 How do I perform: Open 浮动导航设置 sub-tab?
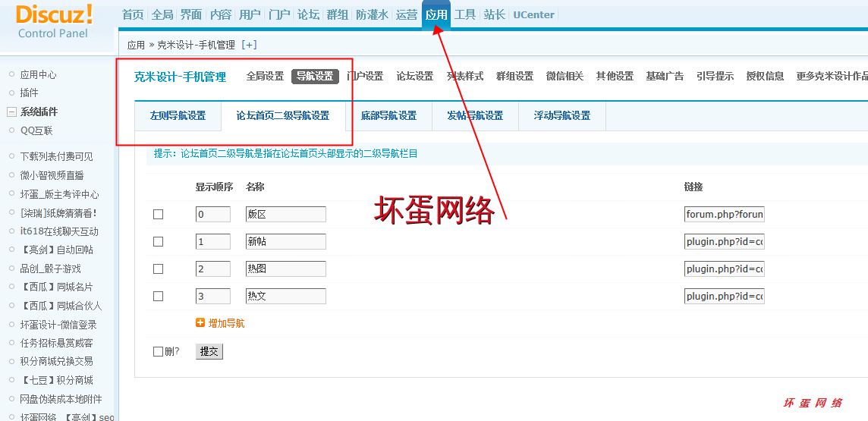pos(562,115)
